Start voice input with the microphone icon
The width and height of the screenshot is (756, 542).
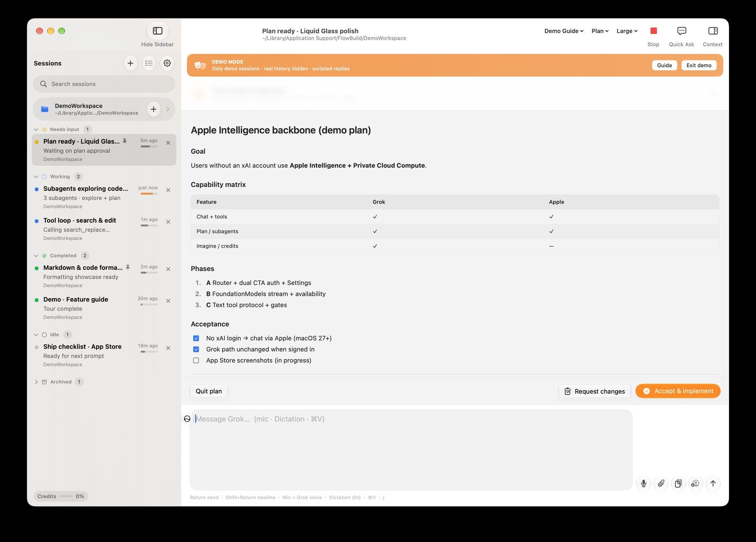click(644, 483)
